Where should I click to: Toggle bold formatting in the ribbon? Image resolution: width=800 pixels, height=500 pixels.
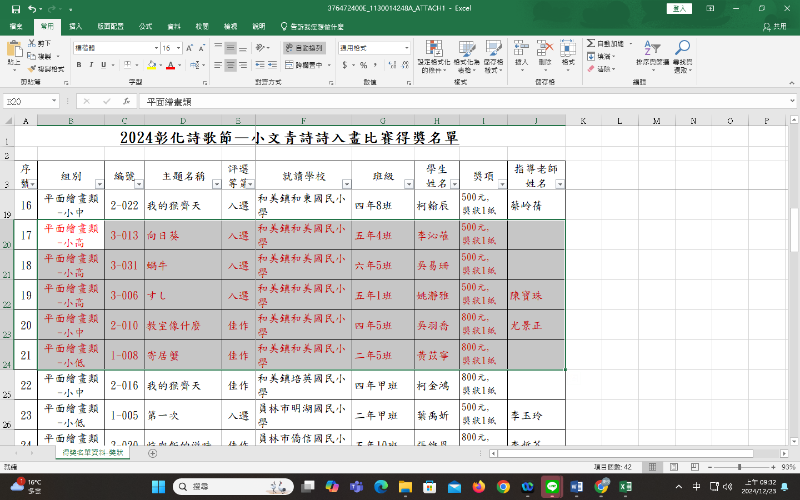[x=78, y=65]
